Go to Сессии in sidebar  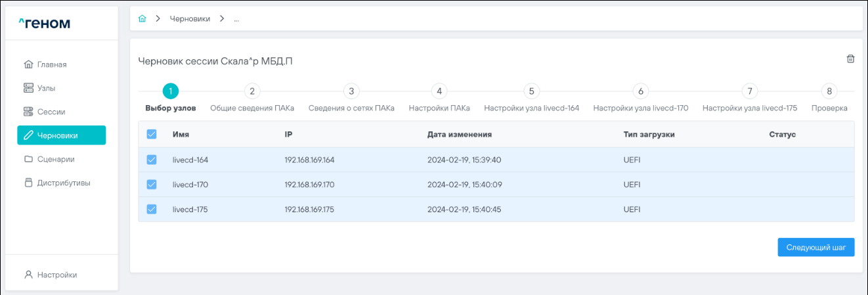click(x=51, y=112)
